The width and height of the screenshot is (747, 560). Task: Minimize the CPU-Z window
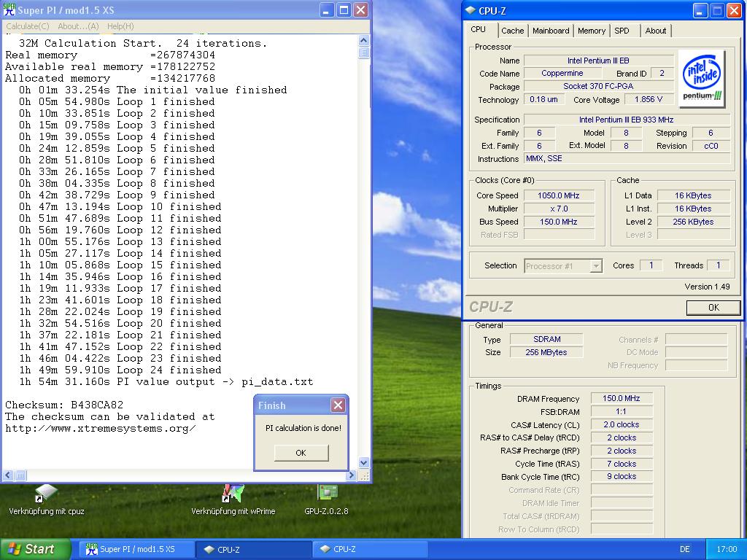pyautogui.click(x=700, y=10)
